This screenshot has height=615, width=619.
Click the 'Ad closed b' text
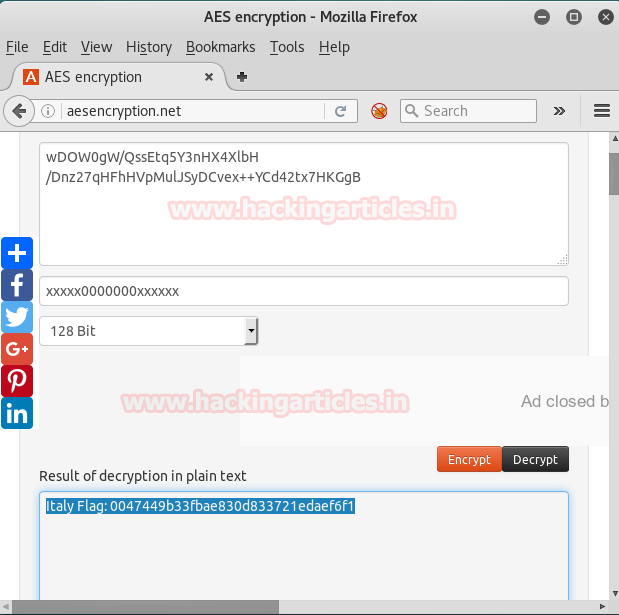coord(565,401)
